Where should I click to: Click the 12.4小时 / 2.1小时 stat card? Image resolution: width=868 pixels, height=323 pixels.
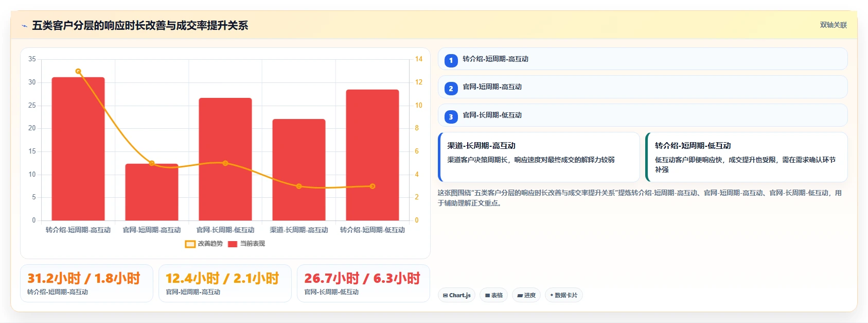[x=225, y=283]
